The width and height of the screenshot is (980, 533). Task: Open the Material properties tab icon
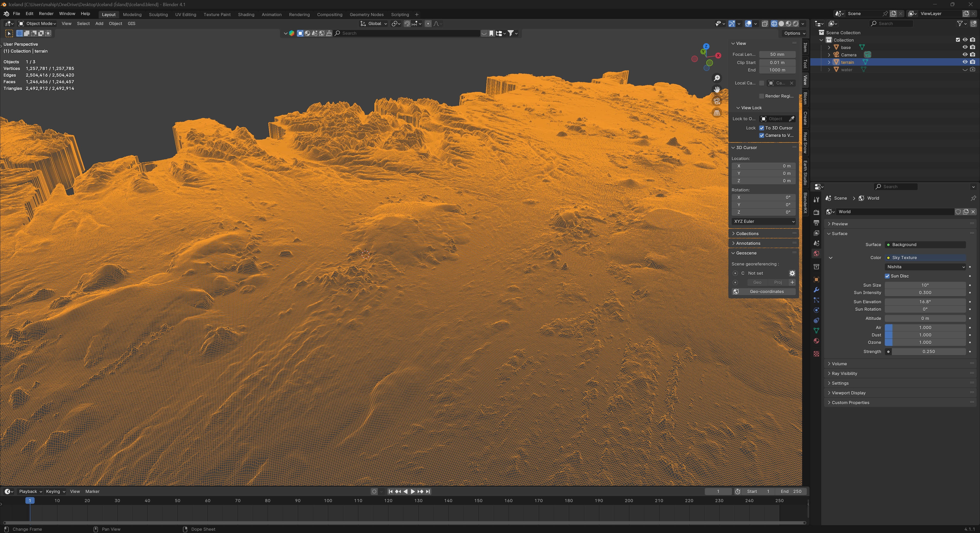coord(816,341)
